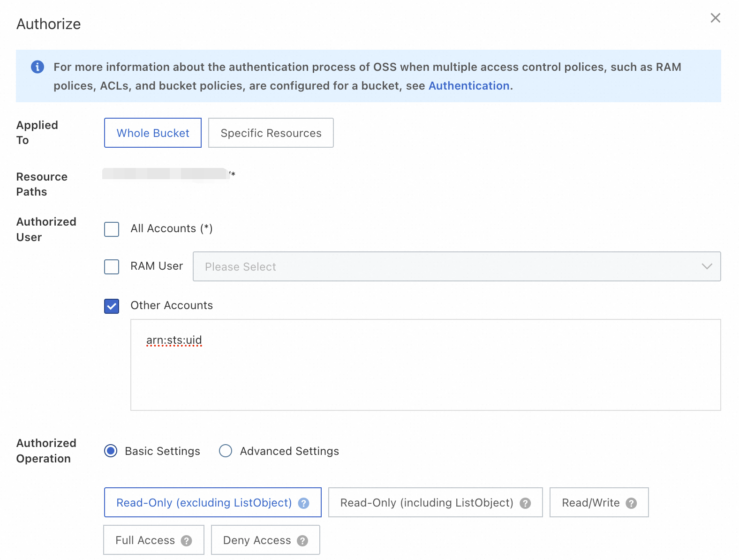Close the Authorize dialog with X icon

coord(715,18)
